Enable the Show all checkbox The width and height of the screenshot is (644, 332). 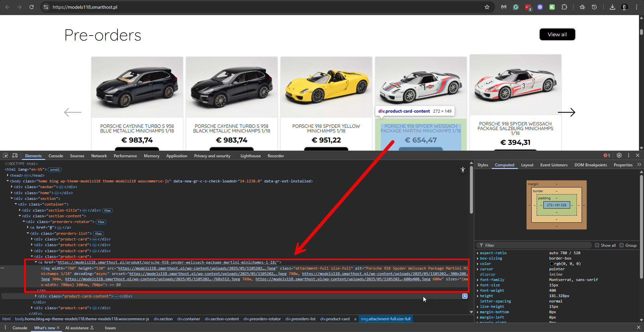(x=597, y=245)
